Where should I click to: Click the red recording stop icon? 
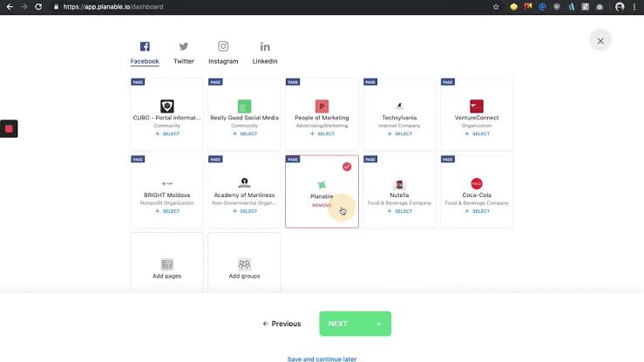pyautogui.click(x=9, y=129)
